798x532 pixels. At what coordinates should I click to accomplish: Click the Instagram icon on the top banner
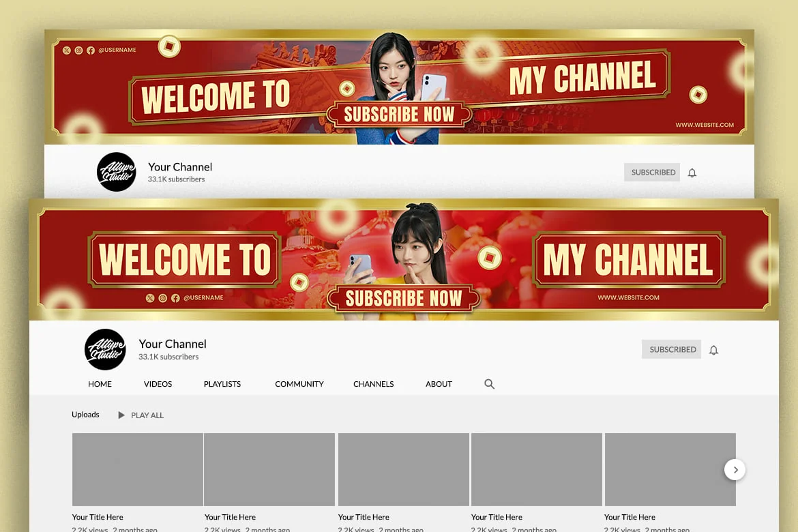click(x=79, y=50)
